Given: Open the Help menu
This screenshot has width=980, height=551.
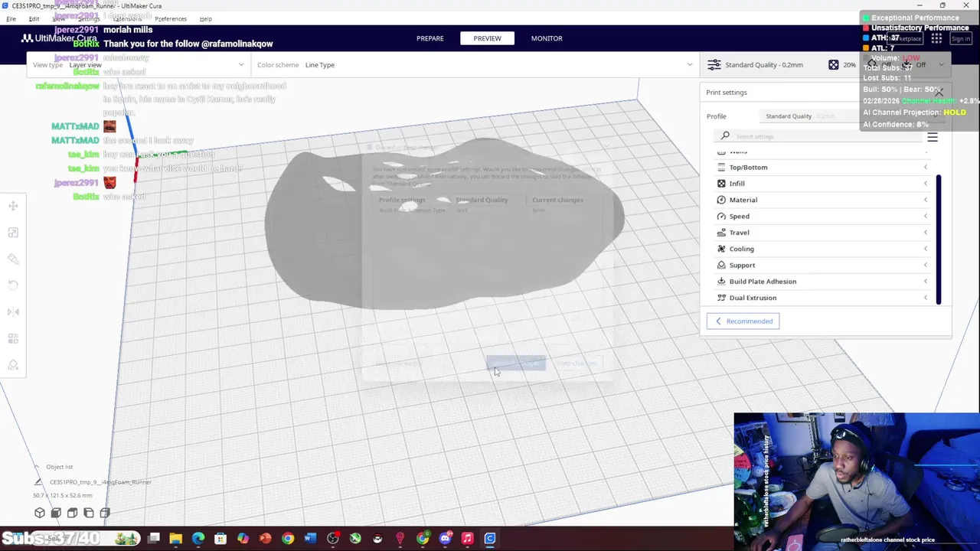Looking at the screenshot, I should pyautogui.click(x=205, y=18).
